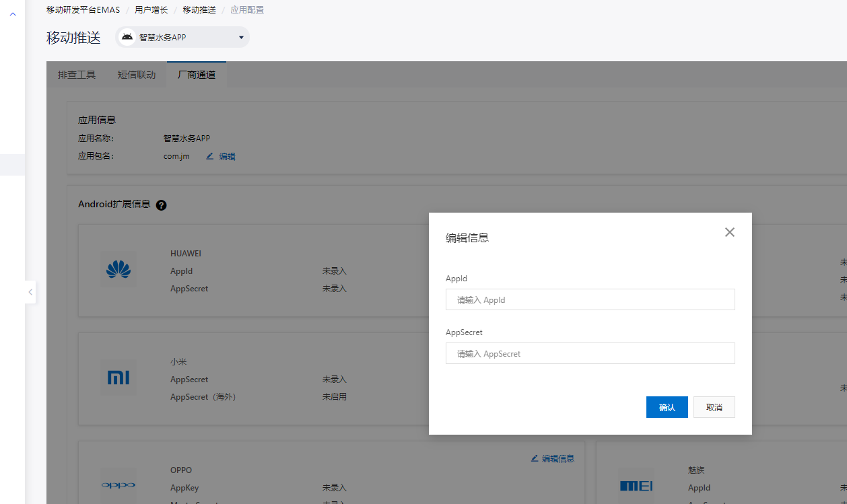Click the 应用信息 section heading
Screen dimensions: 847x504
click(97, 120)
